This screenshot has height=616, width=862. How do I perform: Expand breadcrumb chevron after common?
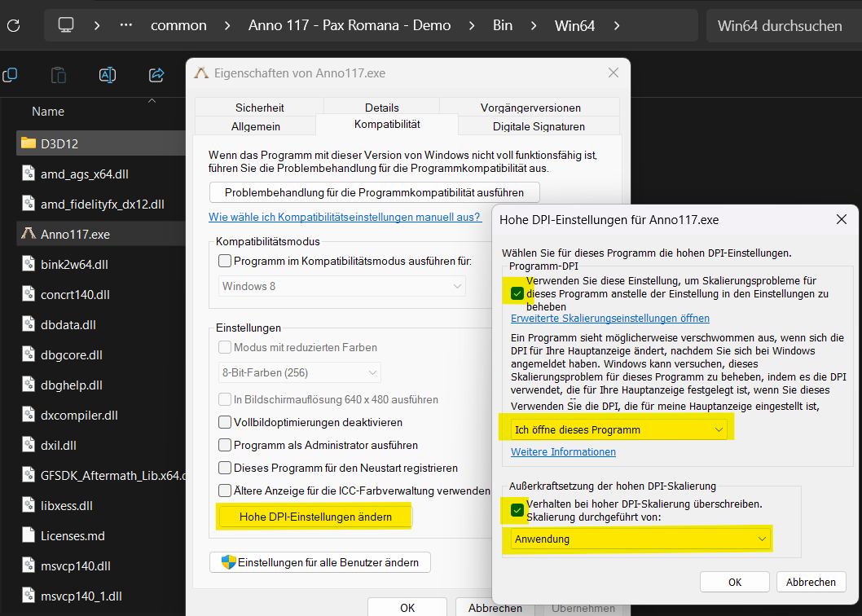[227, 25]
